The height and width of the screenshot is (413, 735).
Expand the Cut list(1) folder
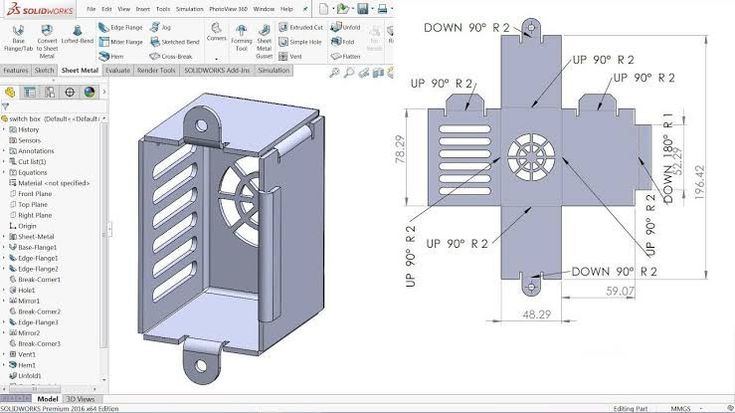(5, 161)
